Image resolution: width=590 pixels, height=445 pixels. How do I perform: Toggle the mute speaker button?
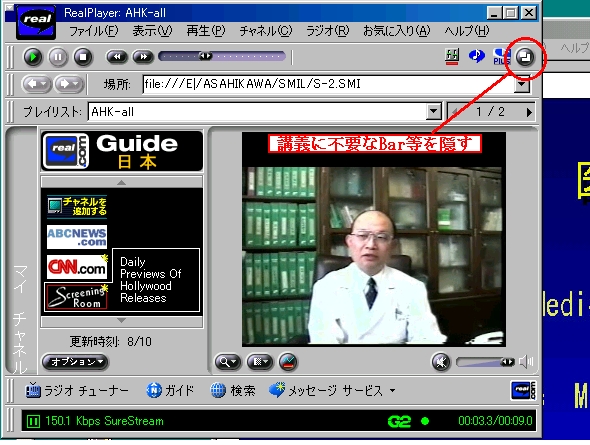click(441, 362)
